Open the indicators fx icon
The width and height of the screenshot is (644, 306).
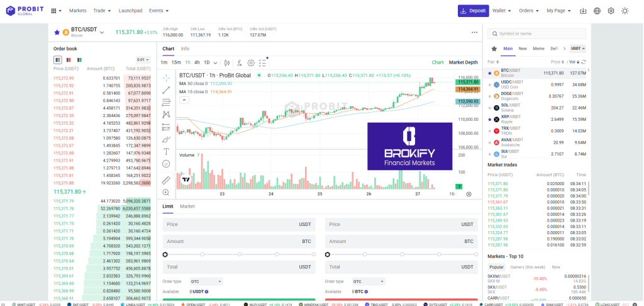point(239,62)
